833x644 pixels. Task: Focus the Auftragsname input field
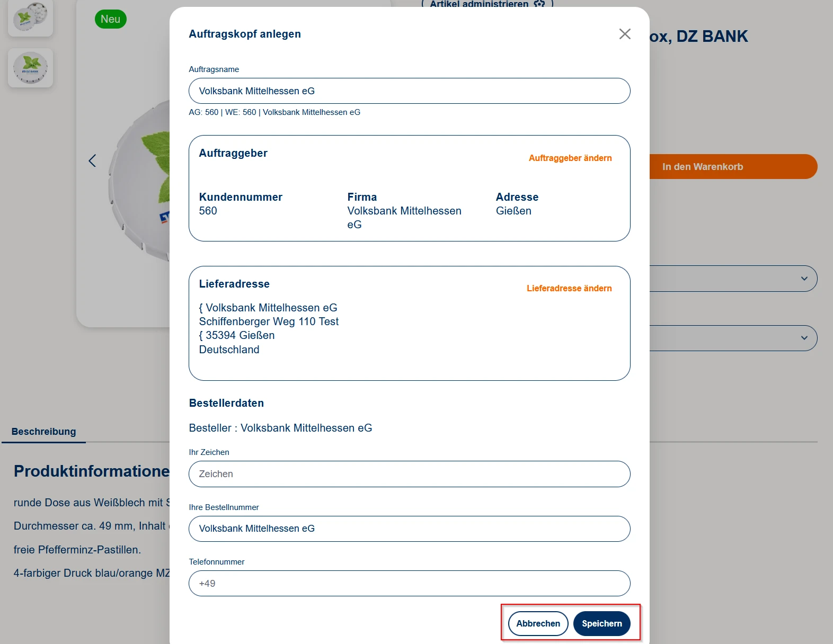tap(409, 91)
